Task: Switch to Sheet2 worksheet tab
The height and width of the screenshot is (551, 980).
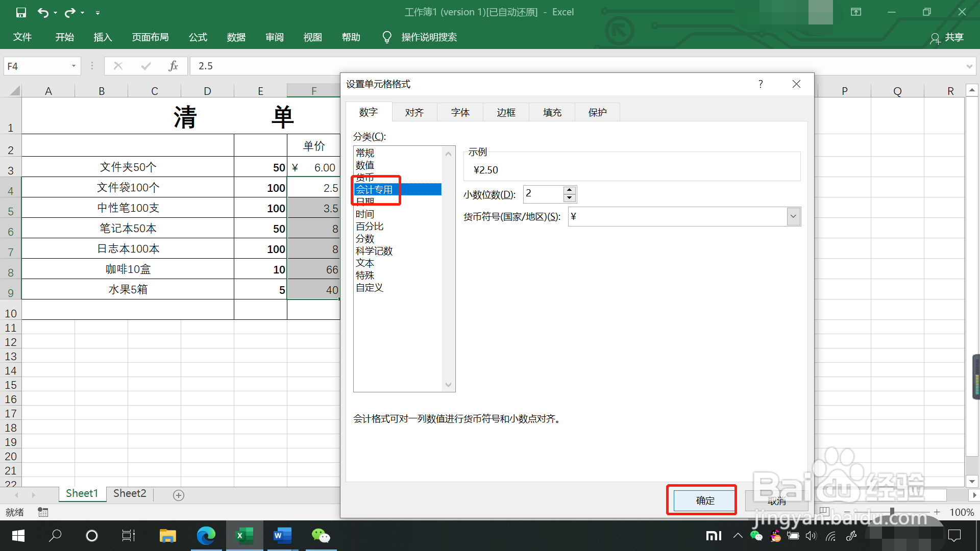Action: (x=130, y=493)
